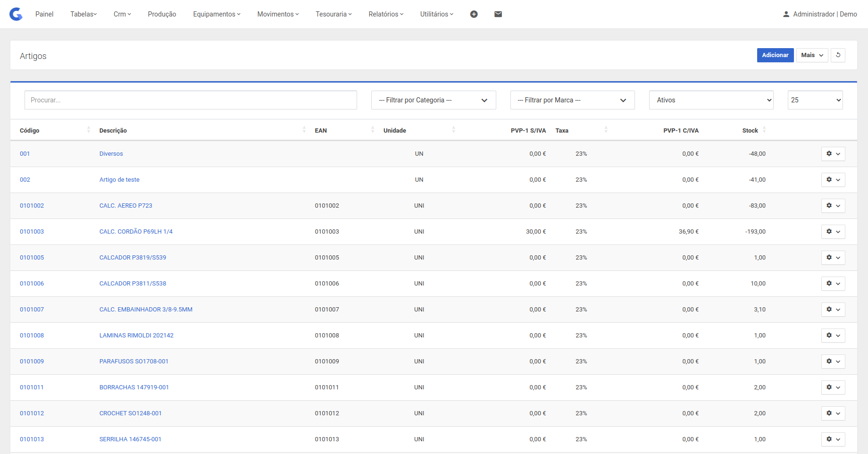Click the Administrador user profile icon
The height and width of the screenshot is (454, 868).
point(786,14)
